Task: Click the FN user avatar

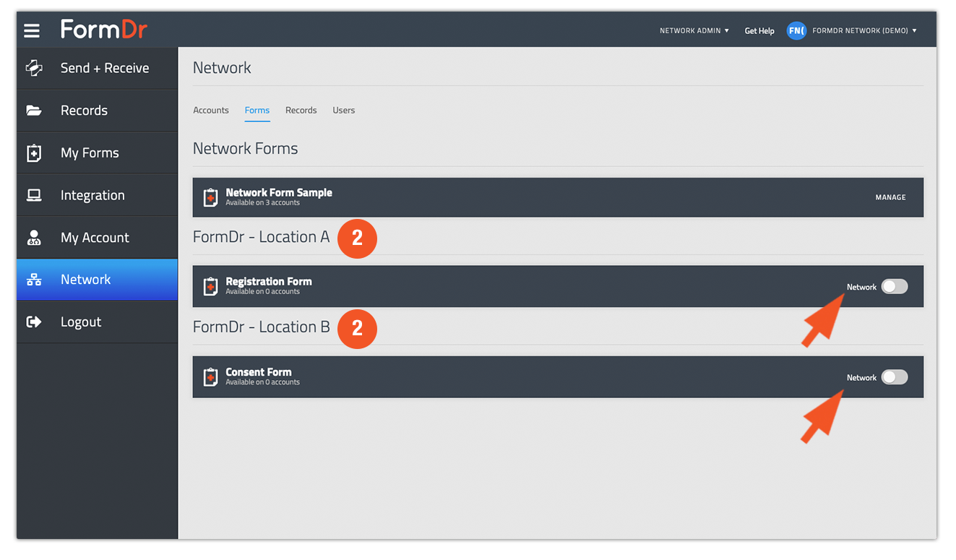Action: pos(796,30)
